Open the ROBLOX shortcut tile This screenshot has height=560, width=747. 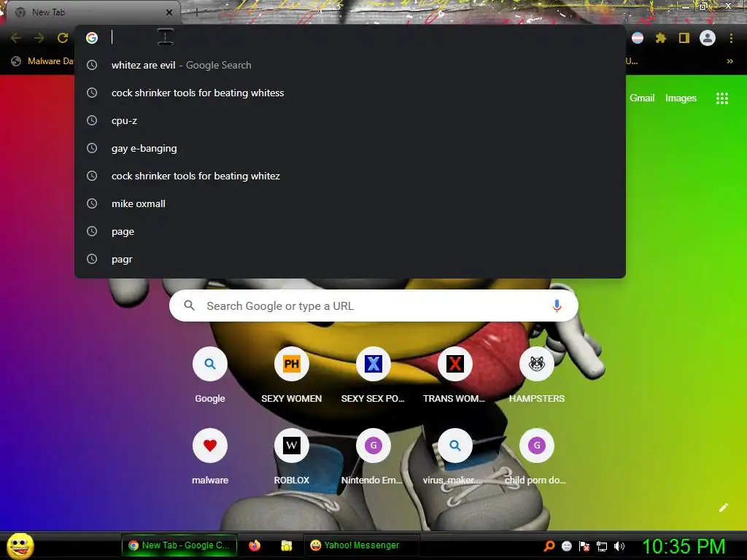pos(292,458)
